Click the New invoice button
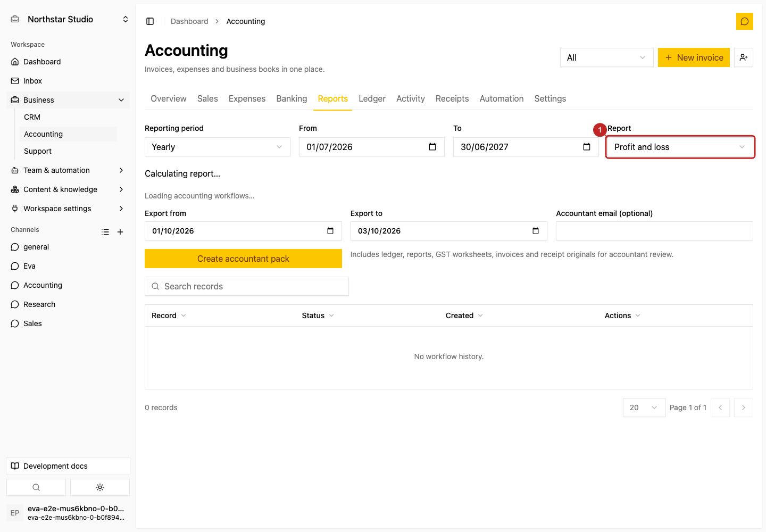The height and width of the screenshot is (532, 766). coord(694,57)
